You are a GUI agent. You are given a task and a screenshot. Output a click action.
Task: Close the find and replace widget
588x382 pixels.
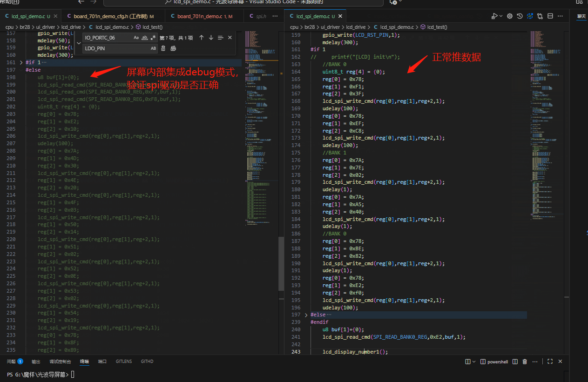(x=231, y=37)
